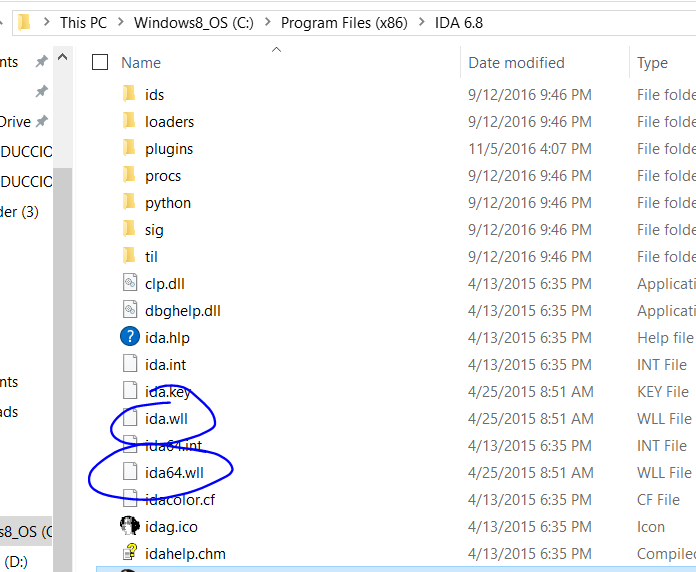Sort by Type column header

click(652, 63)
